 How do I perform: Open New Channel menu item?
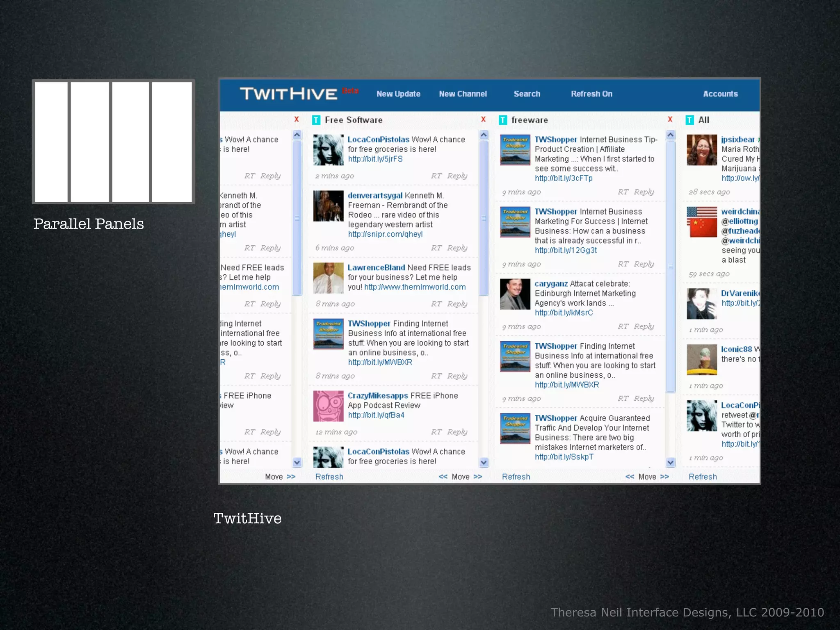(x=463, y=94)
